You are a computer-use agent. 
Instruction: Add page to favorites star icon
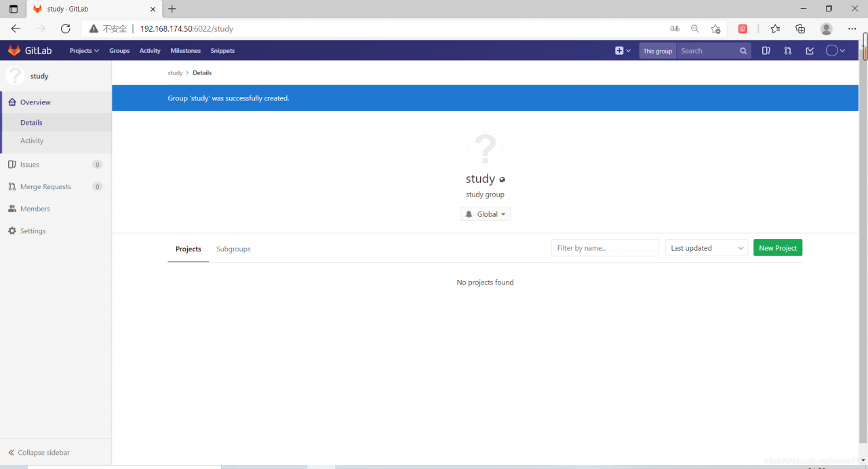pyautogui.click(x=715, y=28)
